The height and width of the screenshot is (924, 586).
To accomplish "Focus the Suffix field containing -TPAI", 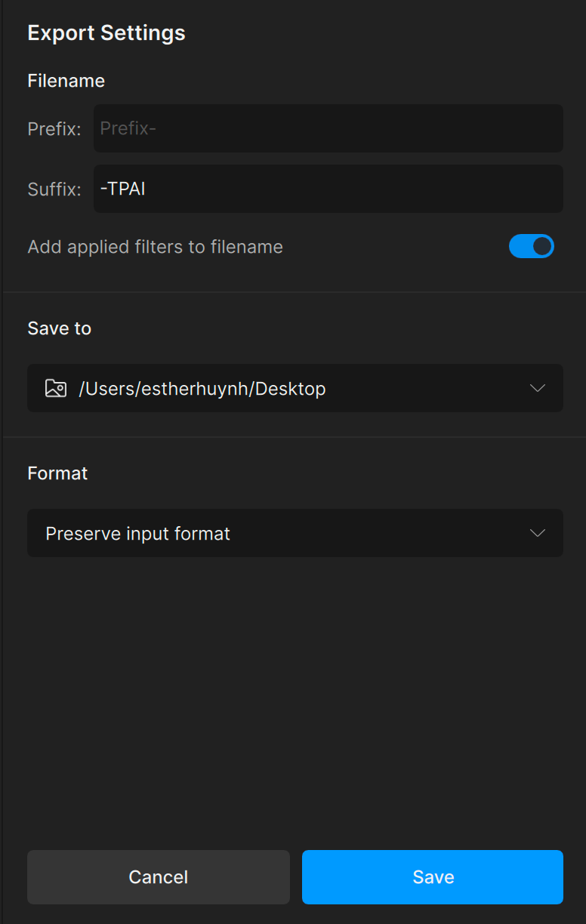I will click(x=328, y=189).
